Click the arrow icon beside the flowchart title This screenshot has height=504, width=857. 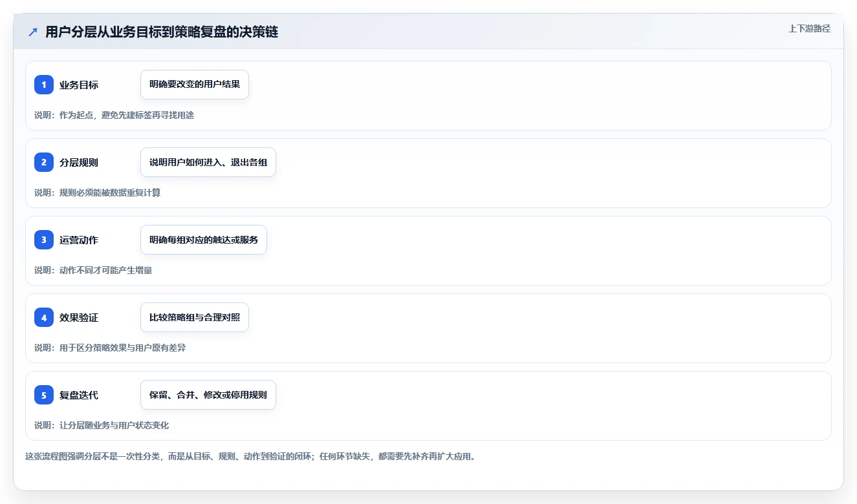pyautogui.click(x=32, y=32)
